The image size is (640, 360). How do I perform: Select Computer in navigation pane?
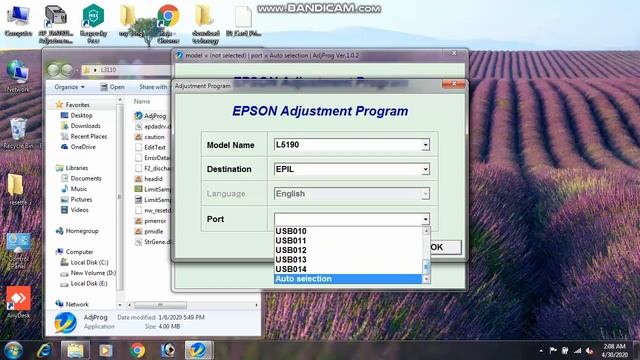pyautogui.click(x=74, y=252)
